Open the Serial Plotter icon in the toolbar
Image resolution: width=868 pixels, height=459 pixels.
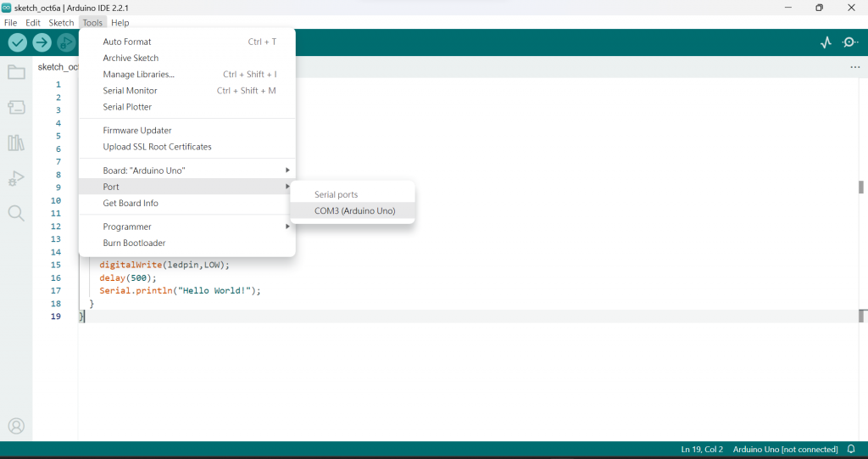coord(826,42)
